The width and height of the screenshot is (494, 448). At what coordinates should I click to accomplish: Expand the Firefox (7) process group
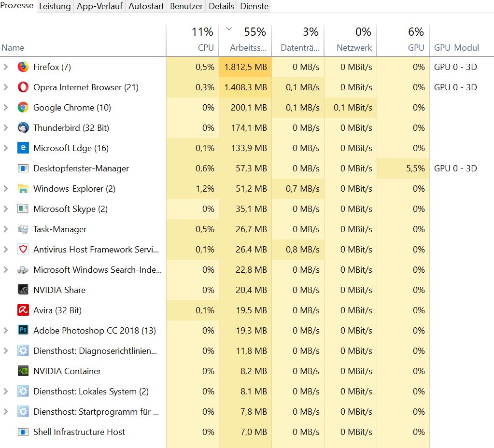coord(6,67)
